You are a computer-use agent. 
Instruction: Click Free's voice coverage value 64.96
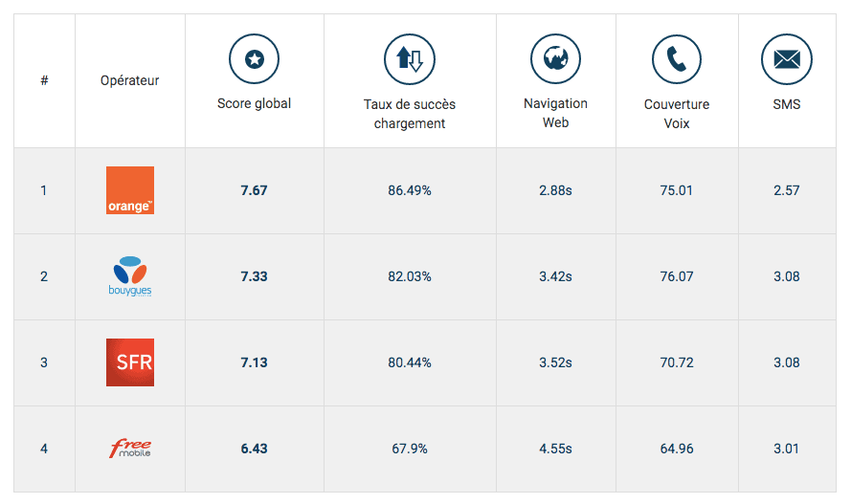[x=676, y=449]
